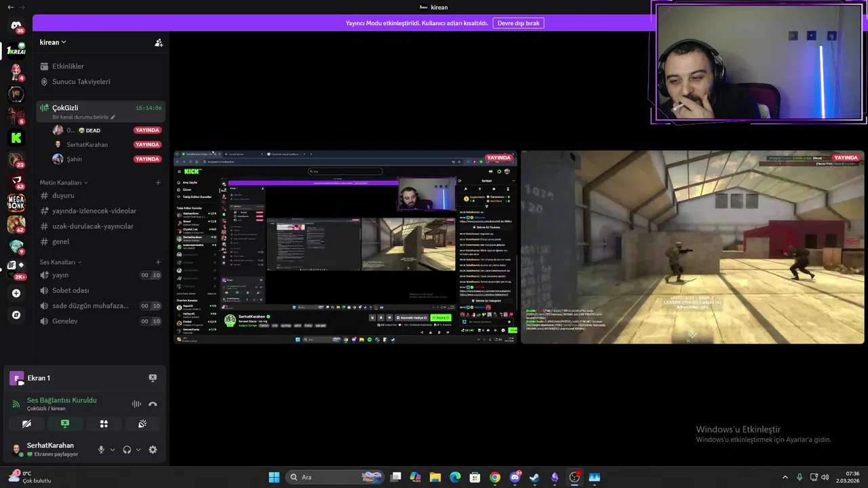Screen dimensions: 868x488
Task: Add a channel to Ses Kanalları
Action: 158,262
